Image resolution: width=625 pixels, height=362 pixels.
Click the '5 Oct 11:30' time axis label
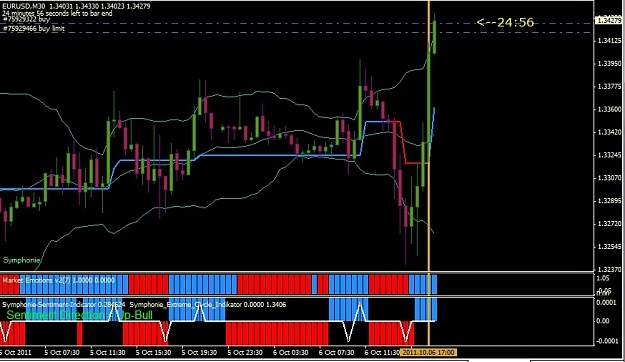point(108,353)
